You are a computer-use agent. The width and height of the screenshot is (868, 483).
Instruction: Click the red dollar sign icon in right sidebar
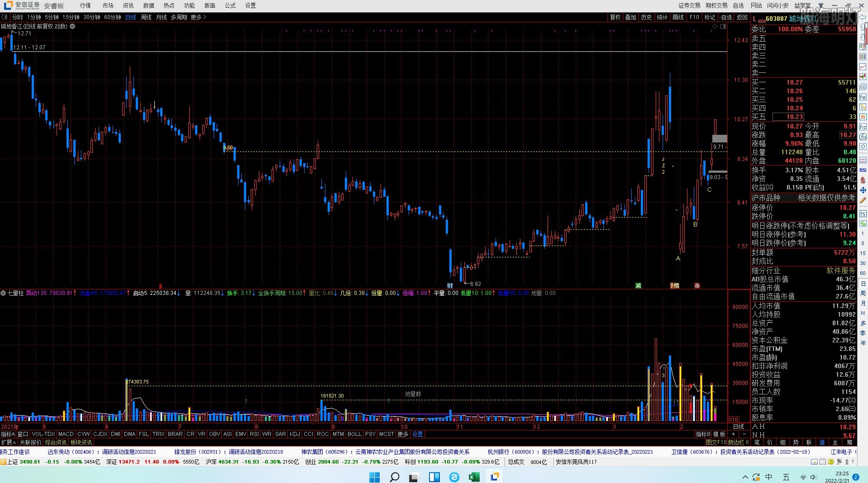coord(863,180)
